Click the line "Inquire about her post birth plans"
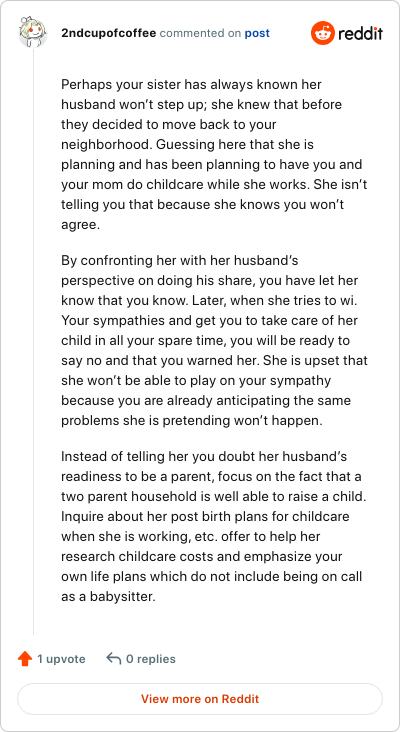 point(205,517)
